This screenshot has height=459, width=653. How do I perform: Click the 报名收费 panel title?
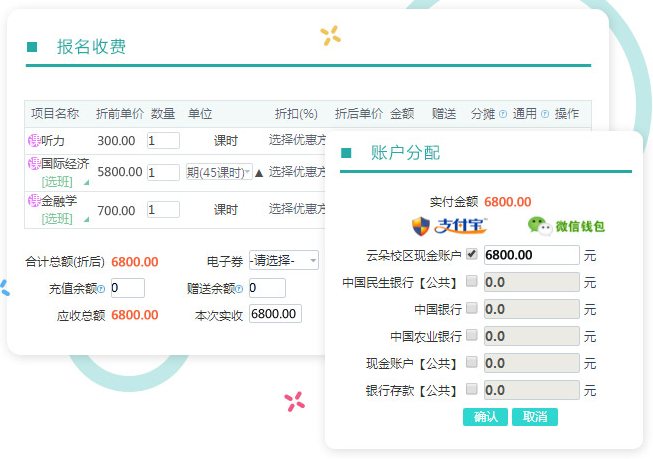coord(91,47)
